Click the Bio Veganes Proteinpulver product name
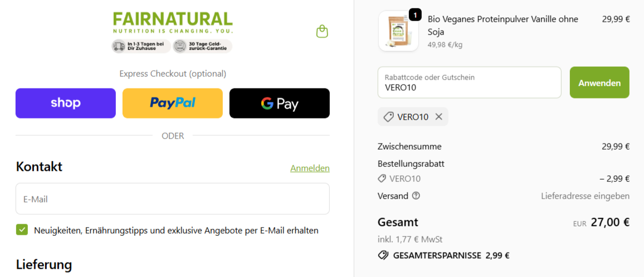644x277 pixels. coord(502,25)
